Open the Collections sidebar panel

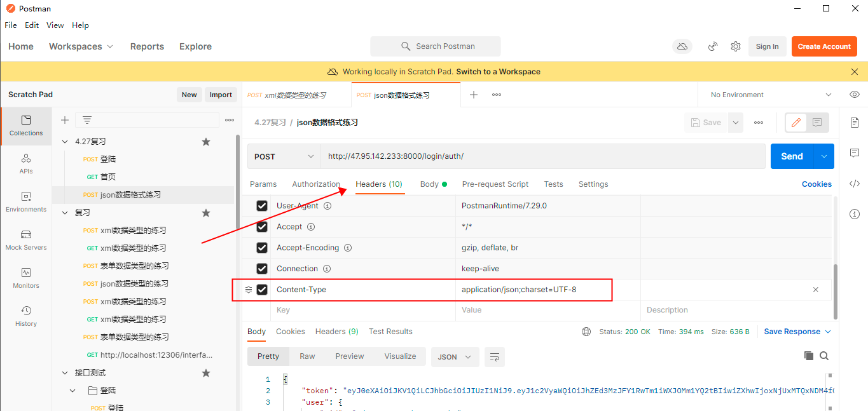26,126
